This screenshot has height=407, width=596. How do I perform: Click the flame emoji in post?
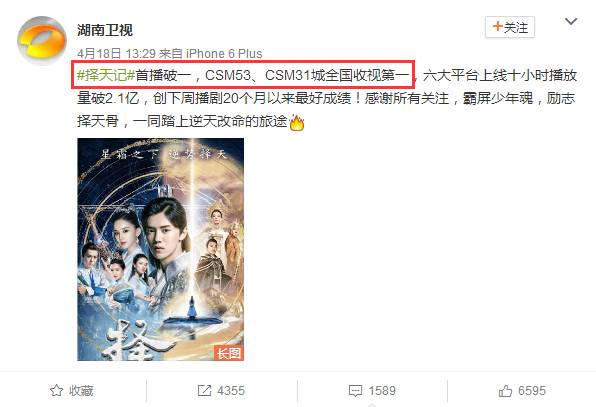point(297,122)
